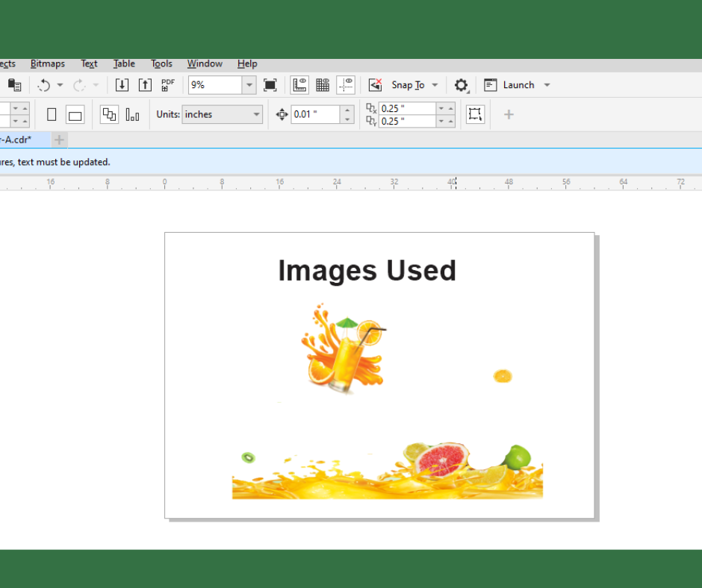Expand the Snap To dropdown

coord(435,85)
